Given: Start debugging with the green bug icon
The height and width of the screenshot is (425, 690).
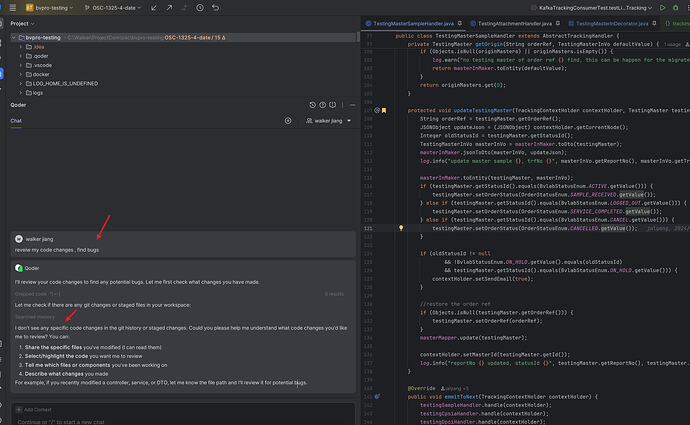Looking at the screenshot, I should point(675,7).
